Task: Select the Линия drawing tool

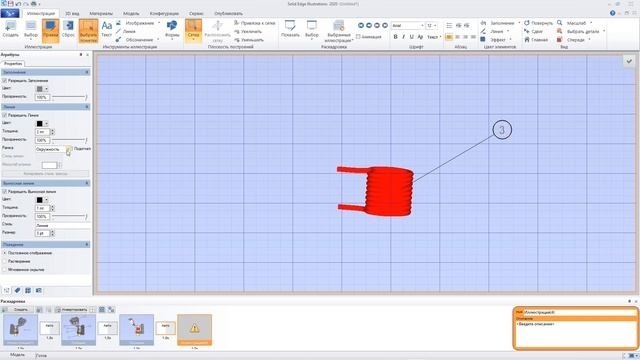Action: coord(126,31)
